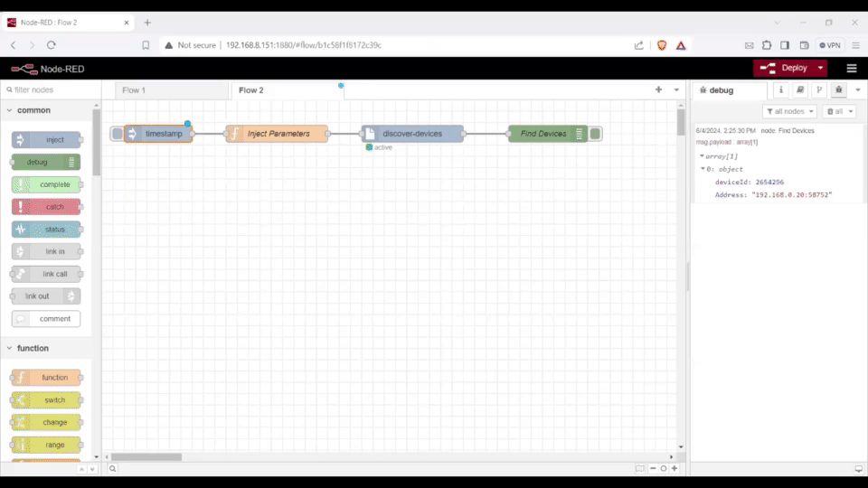Open the config nodes sidebar icon
Image resolution: width=868 pixels, height=488 pixels.
click(x=819, y=90)
